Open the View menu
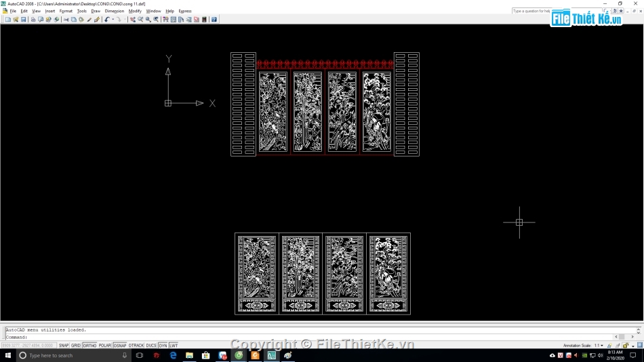This screenshot has width=644, height=362. click(x=36, y=11)
